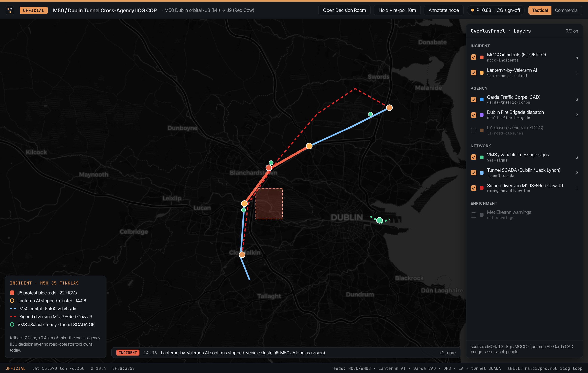Image resolution: width=588 pixels, height=373 pixels.
Task: Enable the LA closures (Fingal / SDCC) layer
Action: tap(473, 131)
